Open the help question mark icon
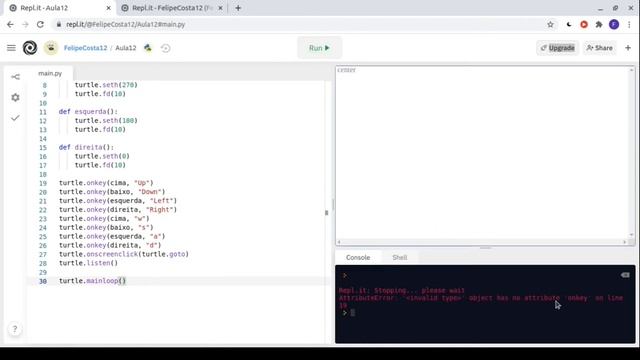This screenshot has width=640, height=360. click(15, 329)
